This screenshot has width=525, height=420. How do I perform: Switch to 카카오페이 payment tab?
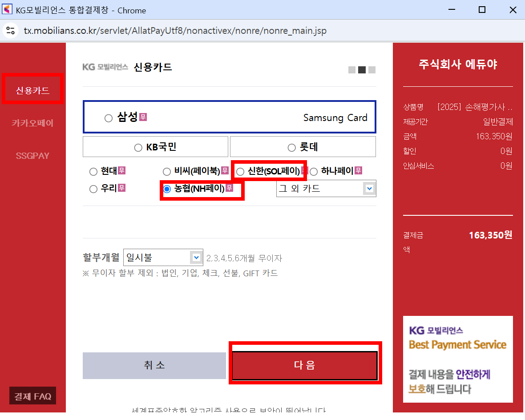[32, 123]
